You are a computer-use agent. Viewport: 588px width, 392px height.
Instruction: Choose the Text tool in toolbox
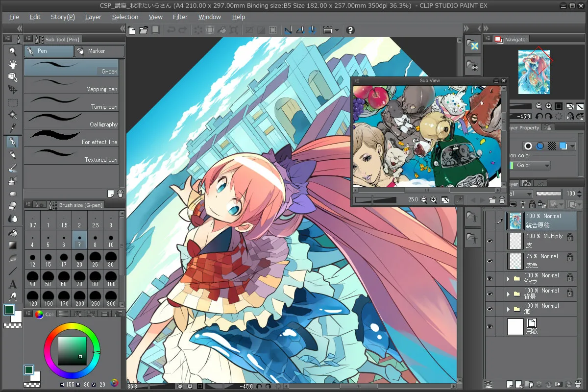click(13, 284)
